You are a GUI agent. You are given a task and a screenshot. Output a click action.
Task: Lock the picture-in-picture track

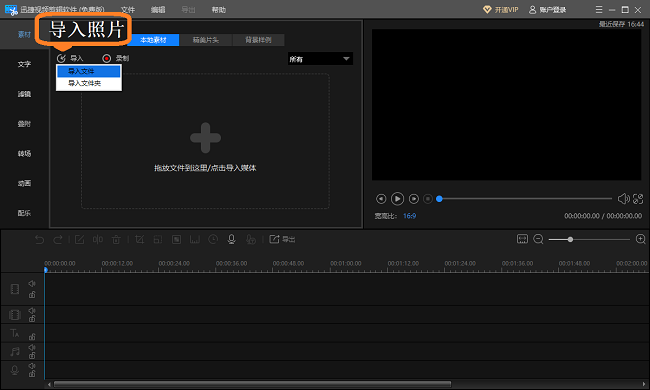point(32,318)
